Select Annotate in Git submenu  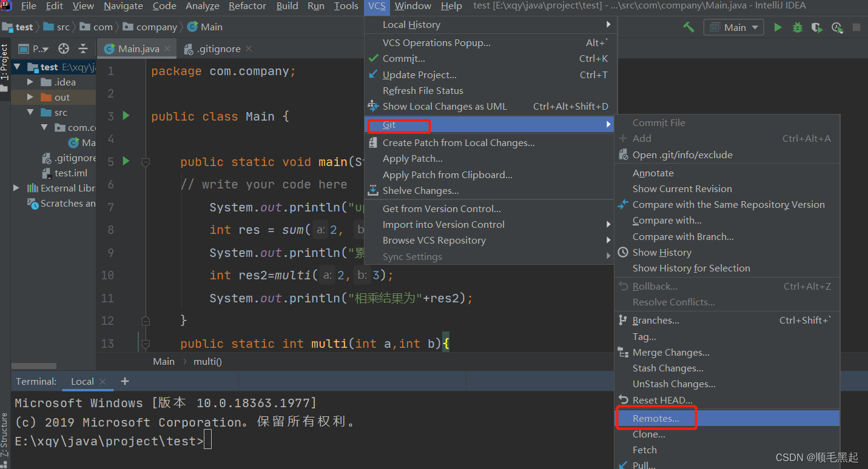pyautogui.click(x=727, y=173)
